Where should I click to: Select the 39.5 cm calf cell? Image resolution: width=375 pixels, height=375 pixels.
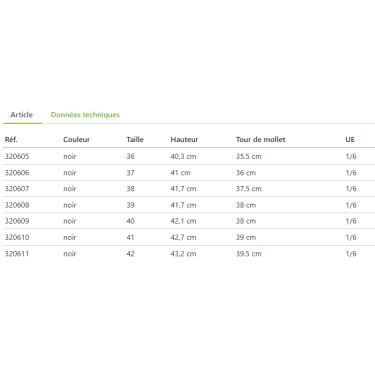249,254
